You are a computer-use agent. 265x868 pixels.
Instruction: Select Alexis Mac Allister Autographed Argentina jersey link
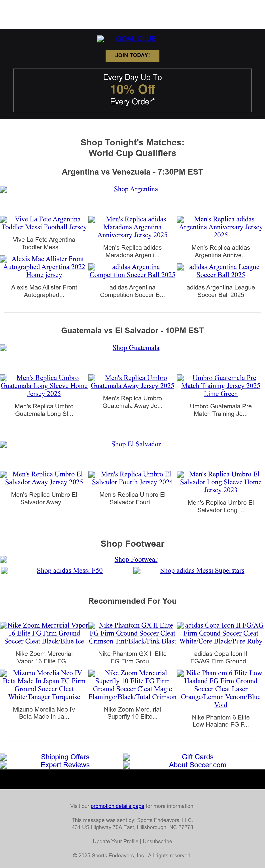(44, 267)
